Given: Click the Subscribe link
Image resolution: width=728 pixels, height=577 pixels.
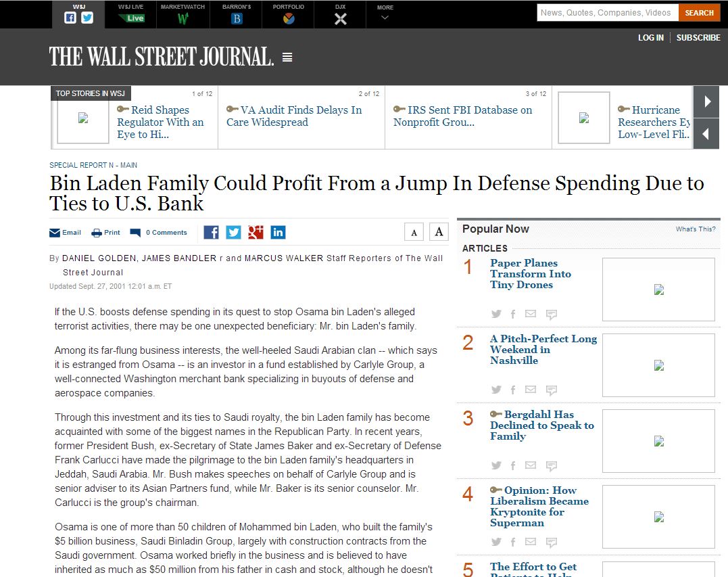Looking at the screenshot, I should (698, 38).
